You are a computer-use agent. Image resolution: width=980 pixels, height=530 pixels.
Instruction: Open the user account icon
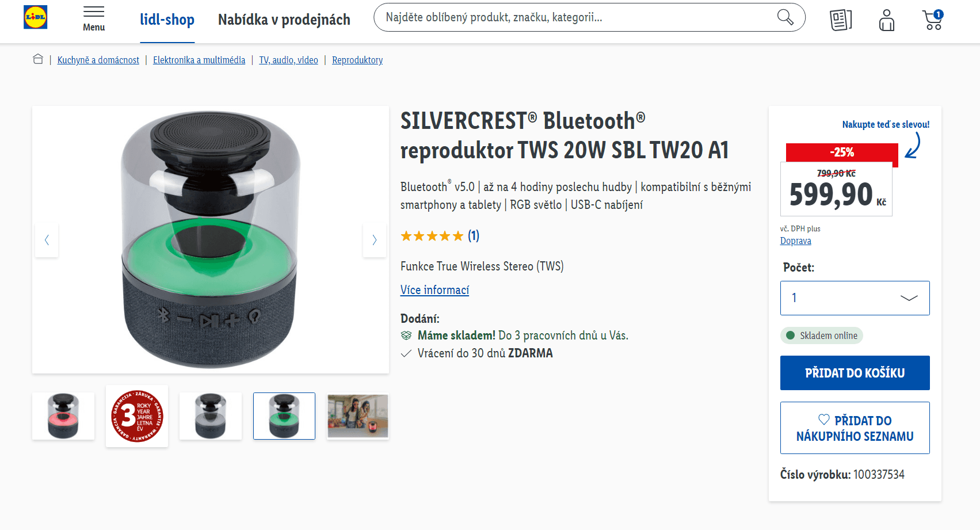click(887, 20)
